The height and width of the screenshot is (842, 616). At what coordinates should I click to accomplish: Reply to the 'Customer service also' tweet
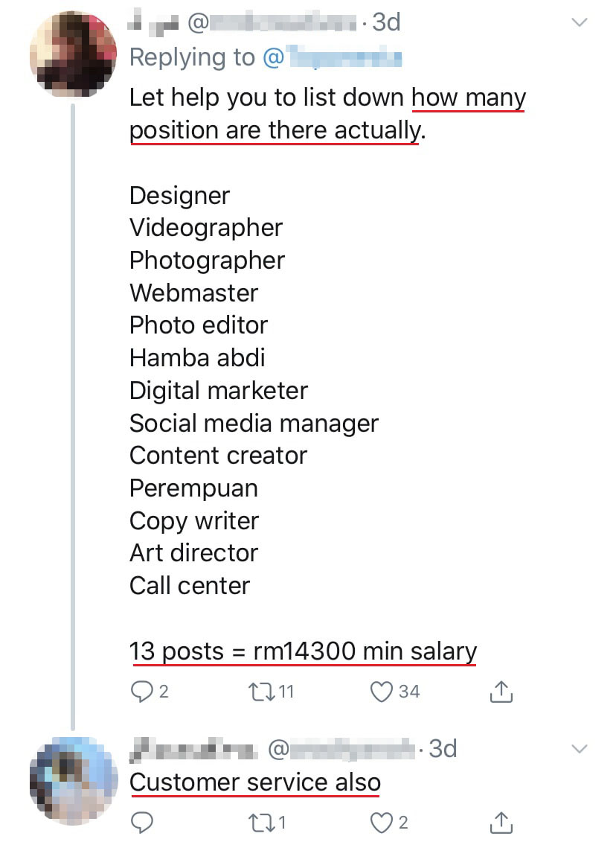(x=141, y=822)
